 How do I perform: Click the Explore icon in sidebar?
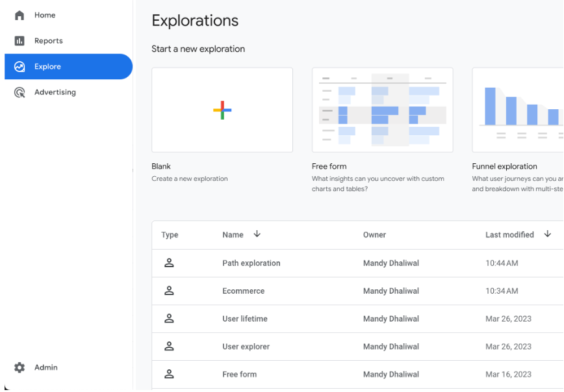point(19,67)
